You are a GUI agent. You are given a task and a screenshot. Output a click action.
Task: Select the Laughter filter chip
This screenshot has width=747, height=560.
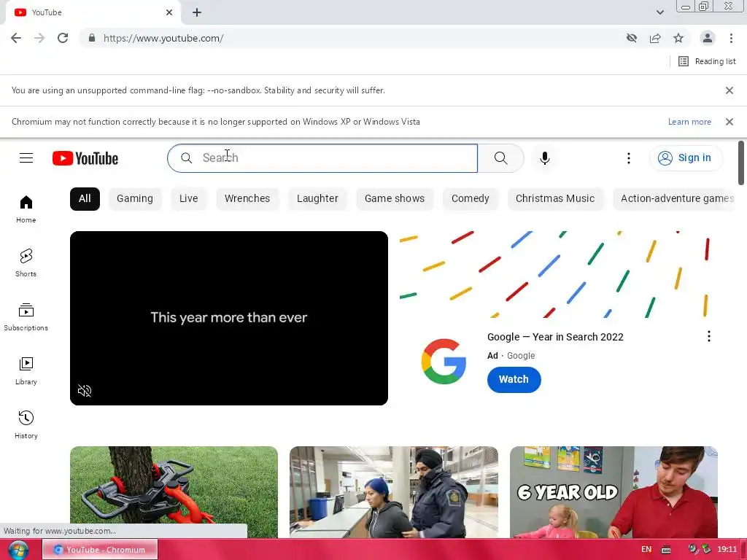(x=317, y=198)
